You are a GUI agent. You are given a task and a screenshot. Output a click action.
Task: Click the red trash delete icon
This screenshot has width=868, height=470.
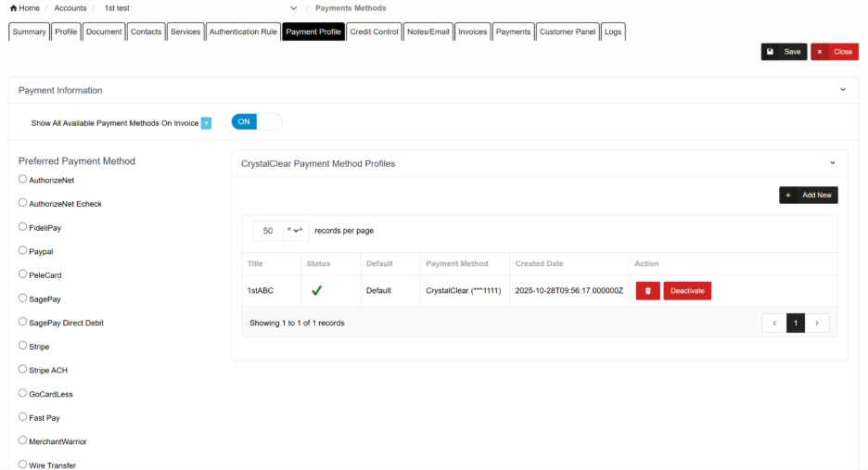coord(647,291)
